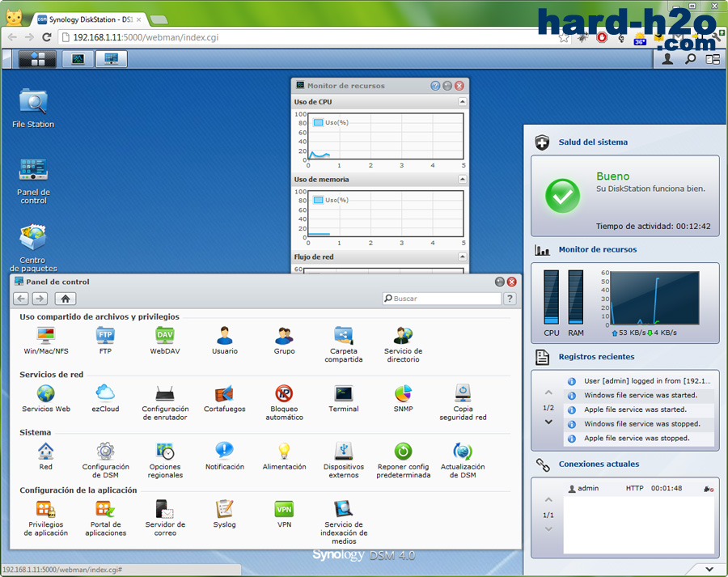This screenshot has width=728, height=577.
Task: Open Servicios Web
Action: (46, 399)
